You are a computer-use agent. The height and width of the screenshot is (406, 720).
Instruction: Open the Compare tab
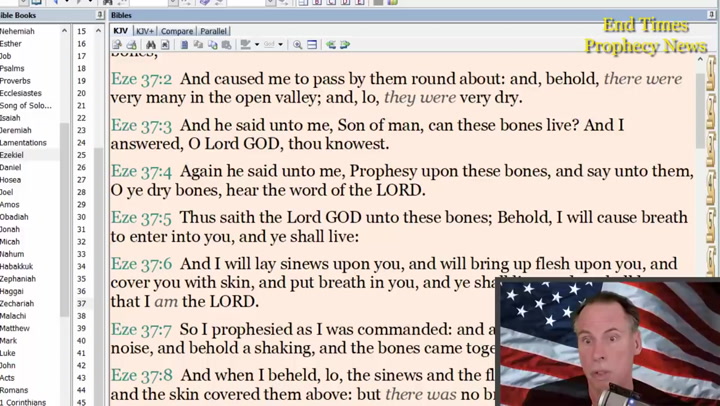click(178, 31)
